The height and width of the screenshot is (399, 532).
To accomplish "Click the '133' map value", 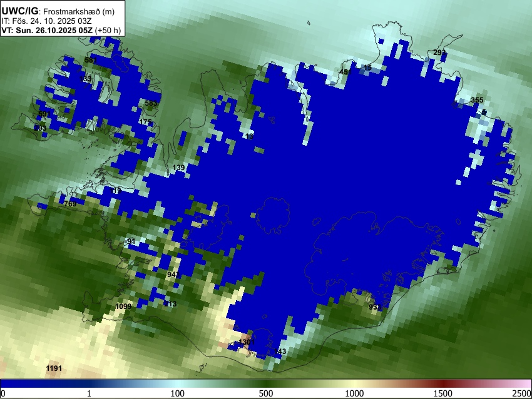I will (x=85, y=79).
